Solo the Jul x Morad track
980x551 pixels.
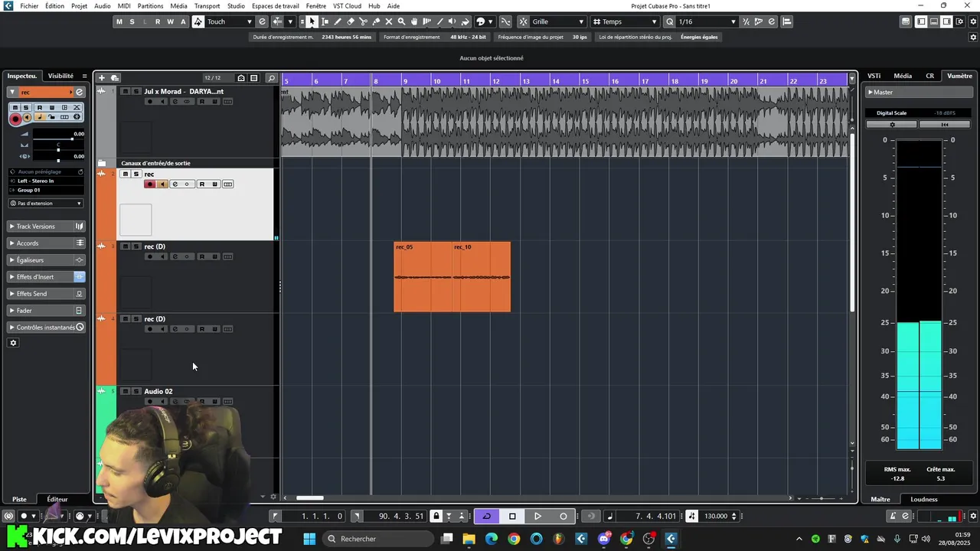(x=136, y=91)
